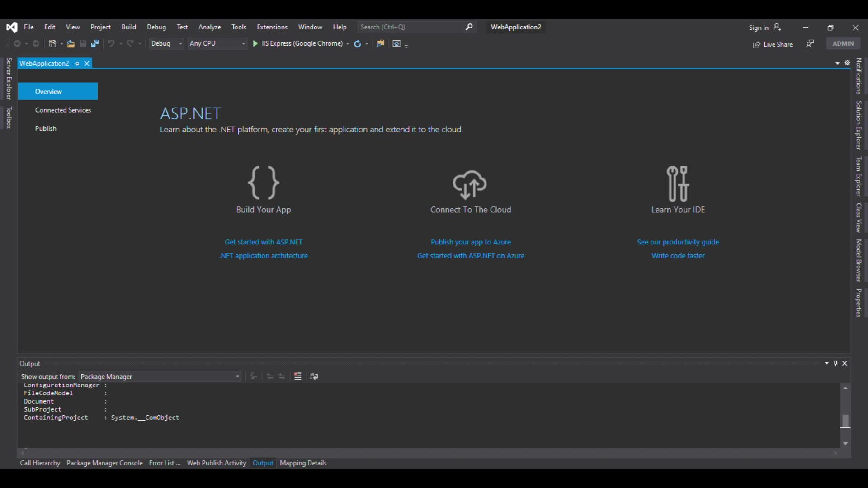Expand the Any CPU platform dropdown
This screenshot has width=868, height=488.
click(217, 43)
